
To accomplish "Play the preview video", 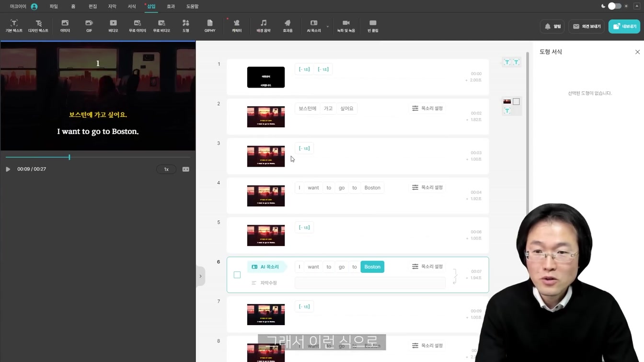I will [x=8, y=169].
